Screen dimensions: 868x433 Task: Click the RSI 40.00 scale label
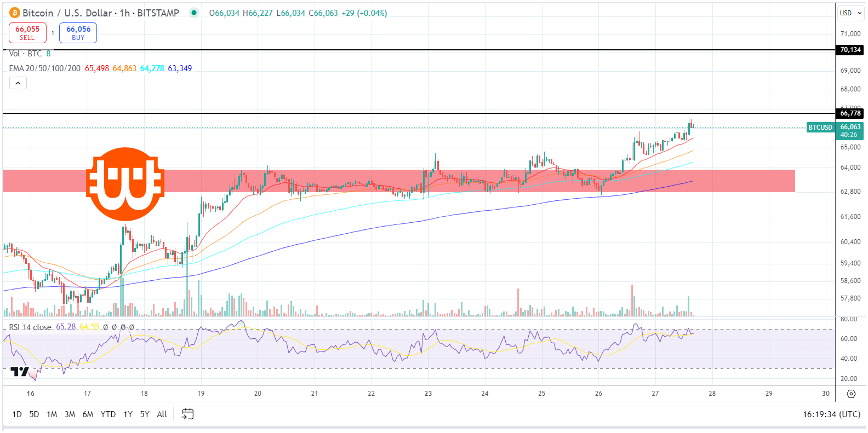pyautogui.click(x=849, y=359)
